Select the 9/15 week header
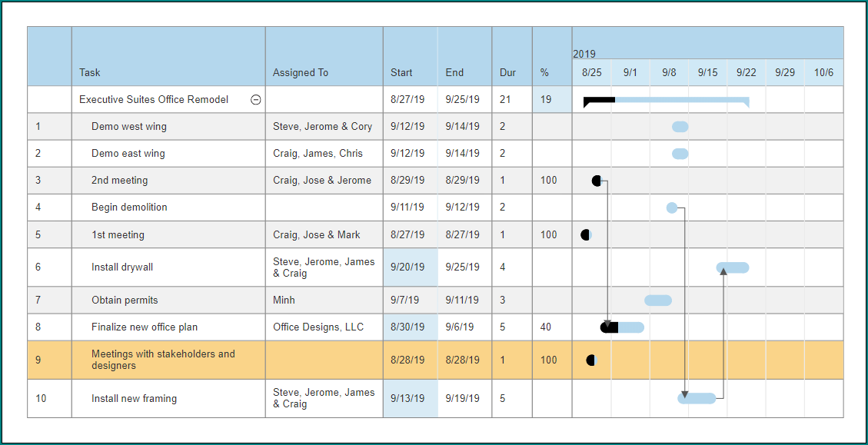The image size is (868, 445). click(707, 72)
